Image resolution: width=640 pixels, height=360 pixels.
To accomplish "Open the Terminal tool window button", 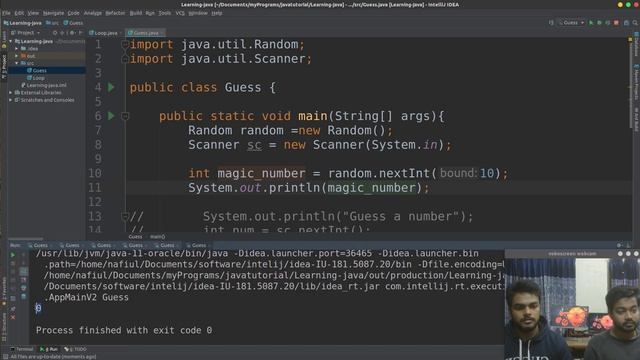I will [x=22, y=349].
